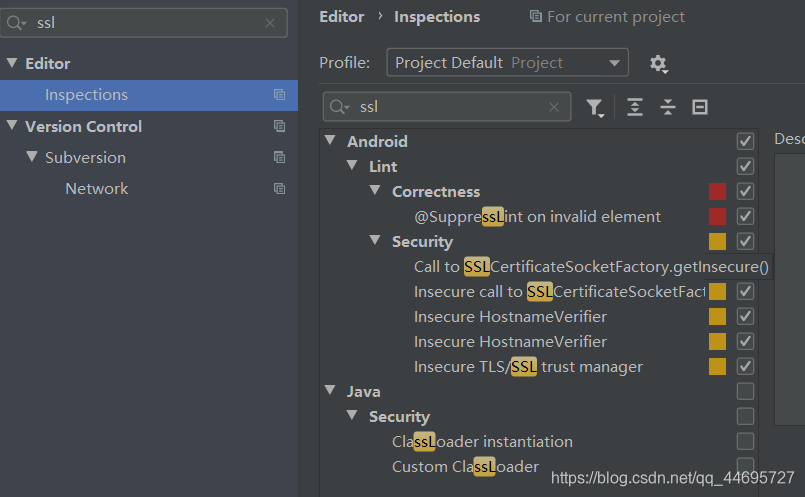Click the Collapse All tree icon
805x497 pixels.
pyautogui.click(x=667, y=107)
